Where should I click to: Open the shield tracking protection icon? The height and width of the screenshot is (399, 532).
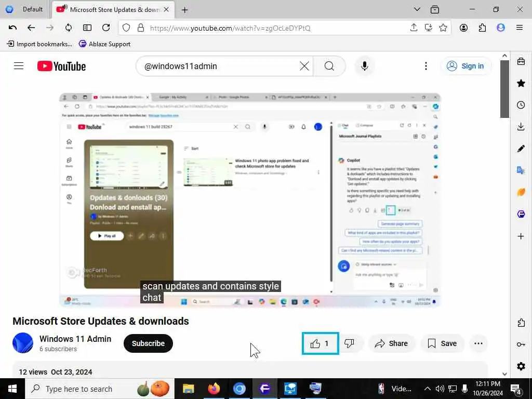click(x=126, y=28)
